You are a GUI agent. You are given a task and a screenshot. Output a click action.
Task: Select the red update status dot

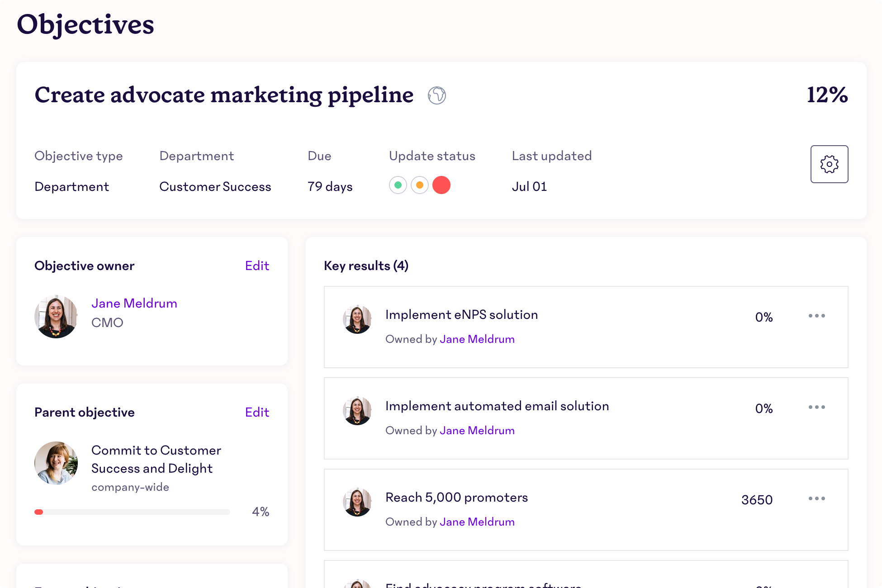tap(441, 185)
